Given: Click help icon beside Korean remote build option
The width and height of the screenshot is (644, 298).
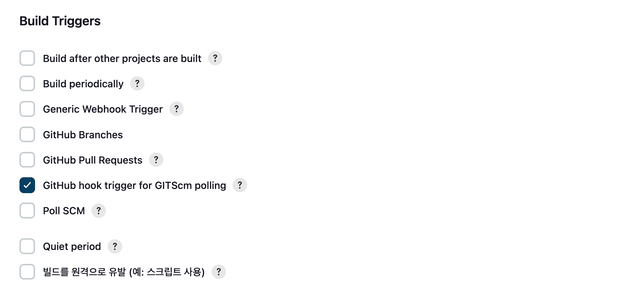Looking at the screenshot, I should [219, 272].
